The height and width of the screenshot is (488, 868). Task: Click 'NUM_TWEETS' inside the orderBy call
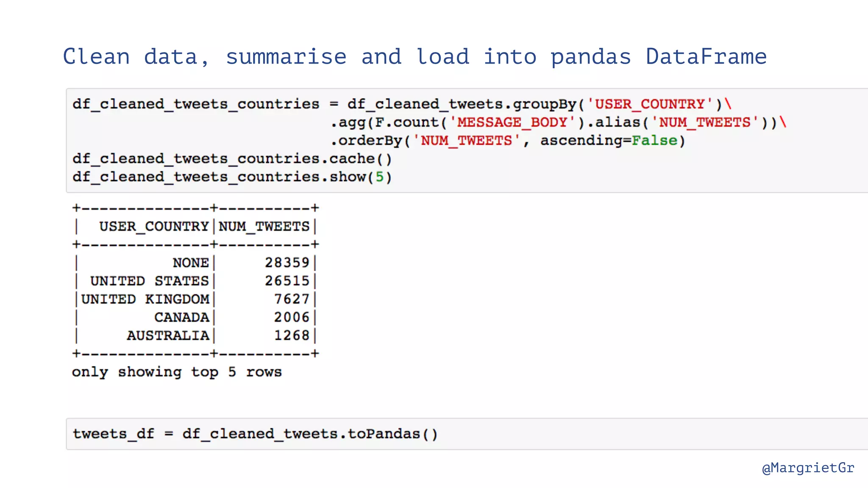pyautogui.click(x=466, y=140)
